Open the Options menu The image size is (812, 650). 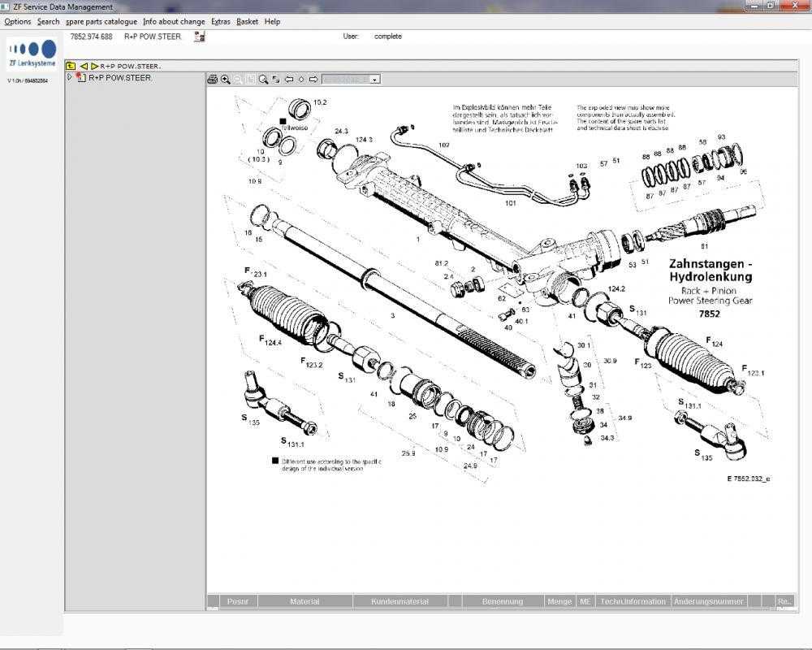click(x=17, y=22)
